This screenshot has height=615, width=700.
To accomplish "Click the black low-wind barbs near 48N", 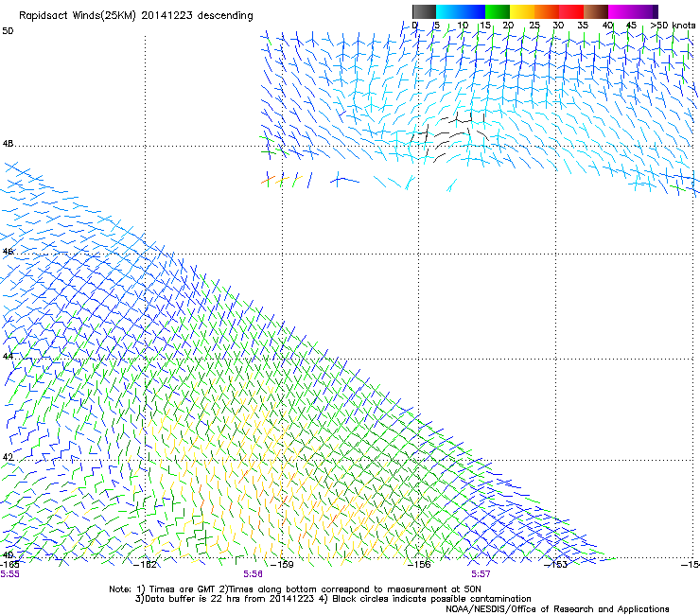I will [x=448, y=136].
